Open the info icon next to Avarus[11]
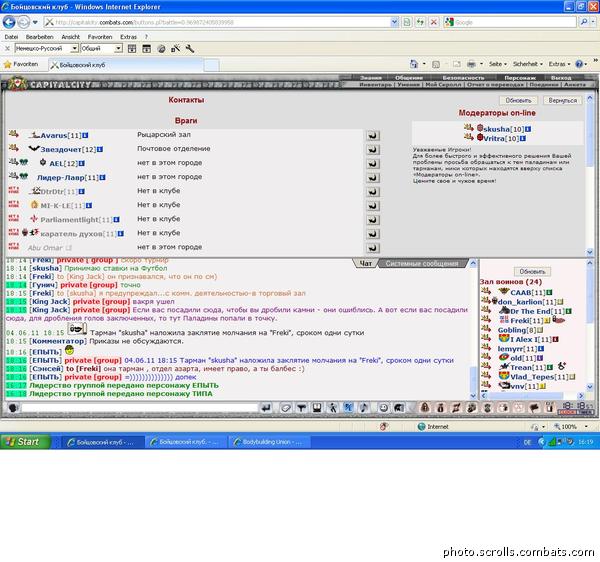The width and height of the screenshot is (600, 562). point(85,135)
